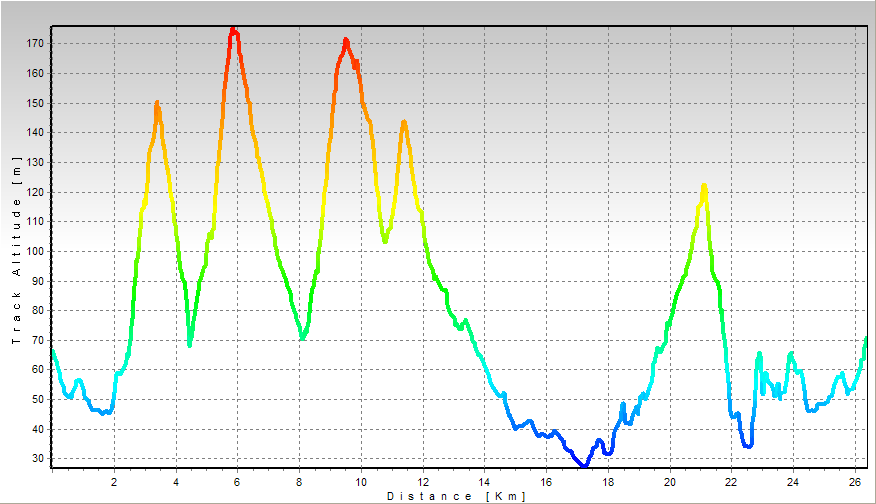Select the 110 altitude axis label

coord(35,221)
